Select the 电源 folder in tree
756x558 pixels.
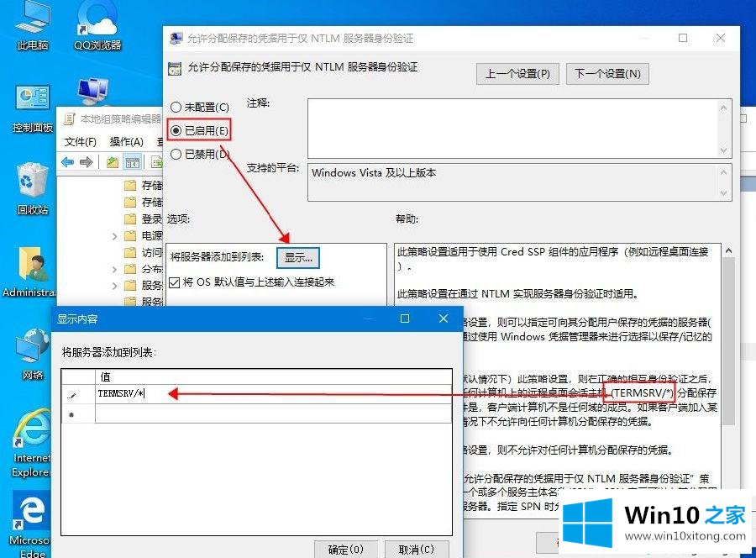point(143,235)
